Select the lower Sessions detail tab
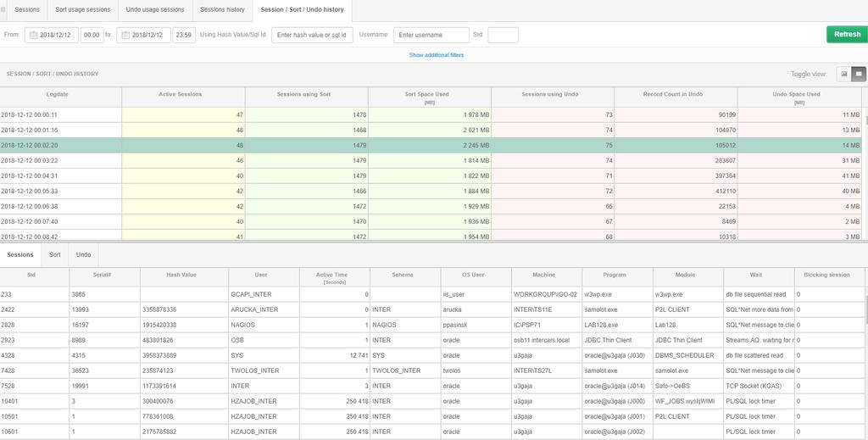The height and width of the screenshot is (440, 868). 20,254
